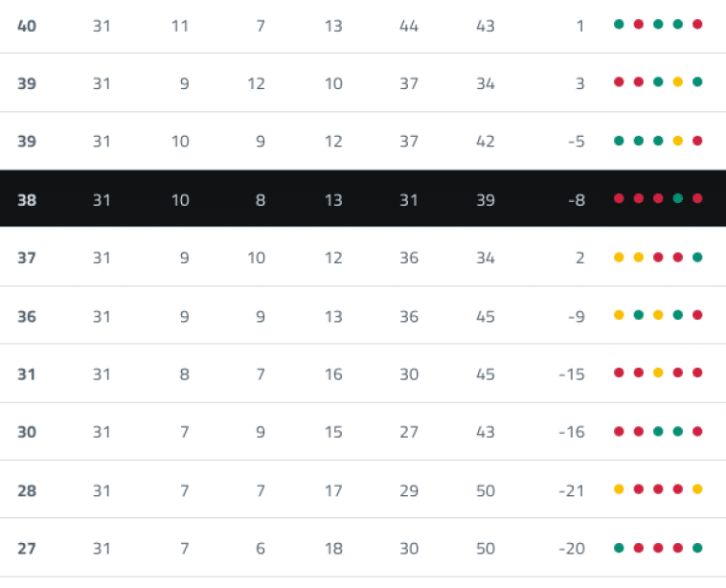726x588 pixels.
Task: Click the last red dot in the 40-points row
Action: point(697,25)
